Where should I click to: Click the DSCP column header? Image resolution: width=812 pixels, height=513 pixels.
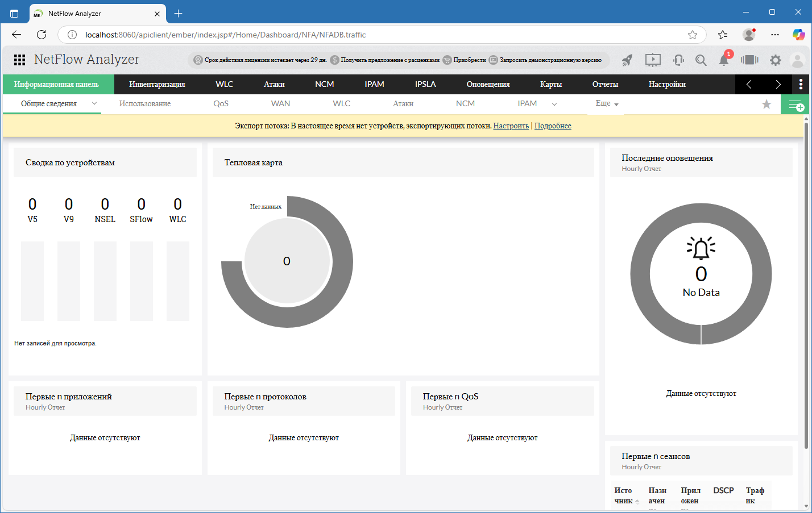[x=723, y=490]
